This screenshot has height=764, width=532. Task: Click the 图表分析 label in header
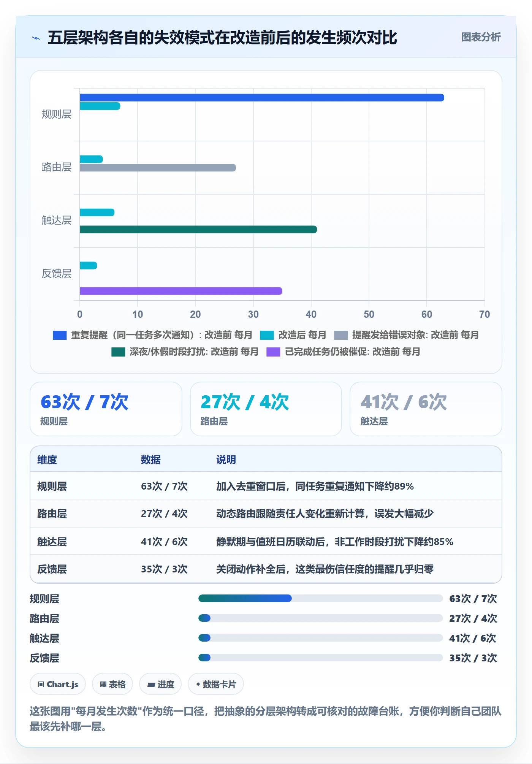[481, 37]
